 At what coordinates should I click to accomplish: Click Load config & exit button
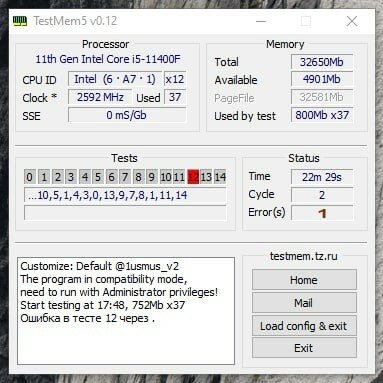click(304, 326)
